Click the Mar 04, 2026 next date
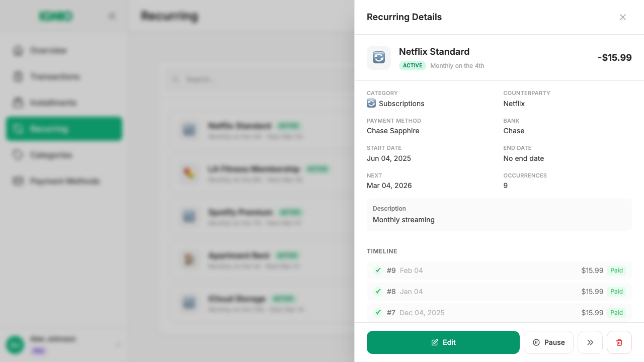Viewport: 644px width, 362px height. click(x=389, y=186)
